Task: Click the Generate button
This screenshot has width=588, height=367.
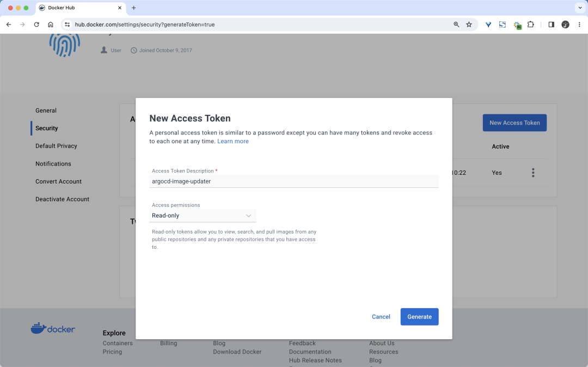Action: tap(419, 317)
